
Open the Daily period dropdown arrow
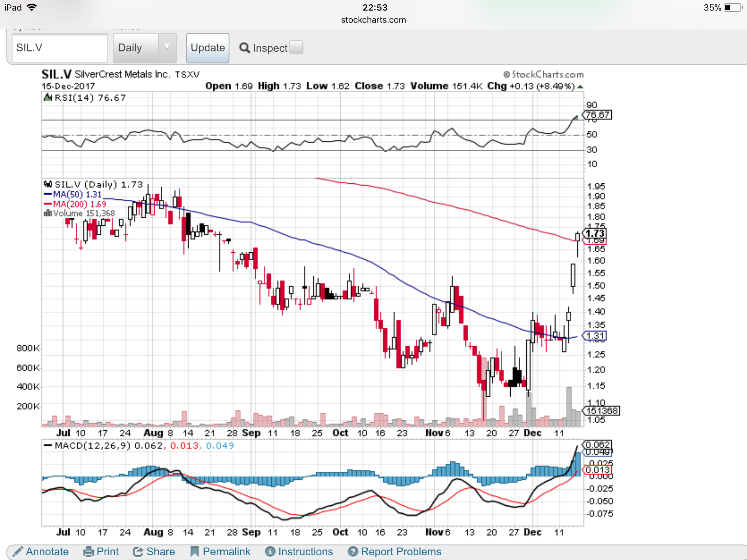coord(167,47)
